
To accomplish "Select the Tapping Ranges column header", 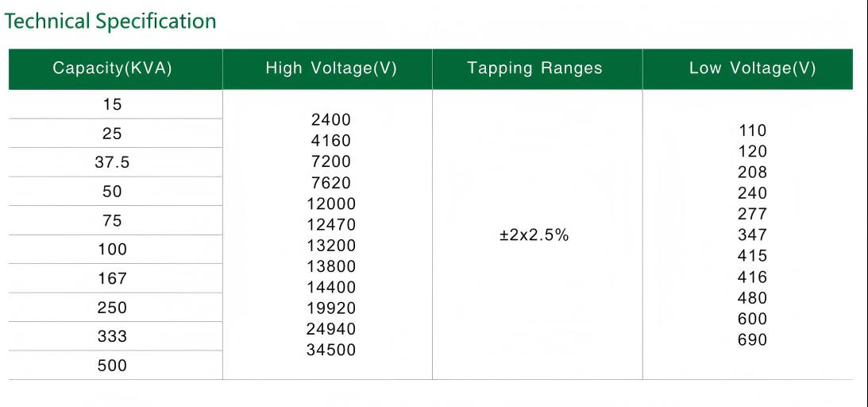I will pos(535,68).
